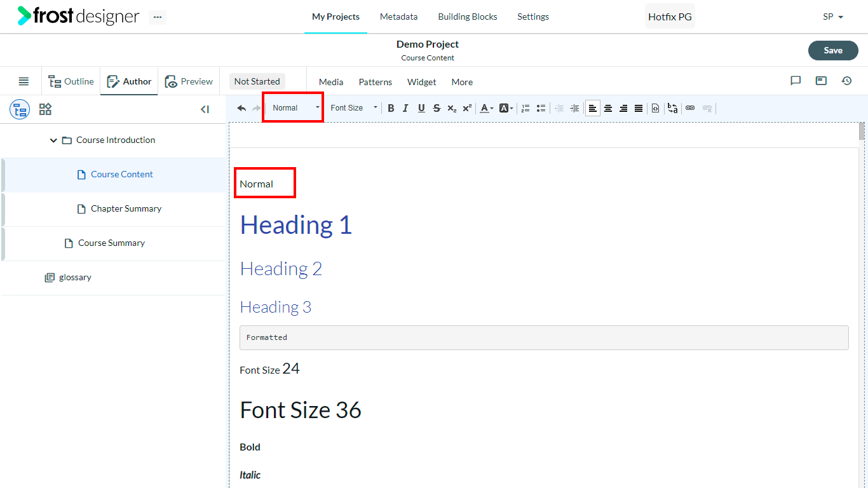Go to My Projects tab
Screen dimensions: 868x488
coord(336,17)
